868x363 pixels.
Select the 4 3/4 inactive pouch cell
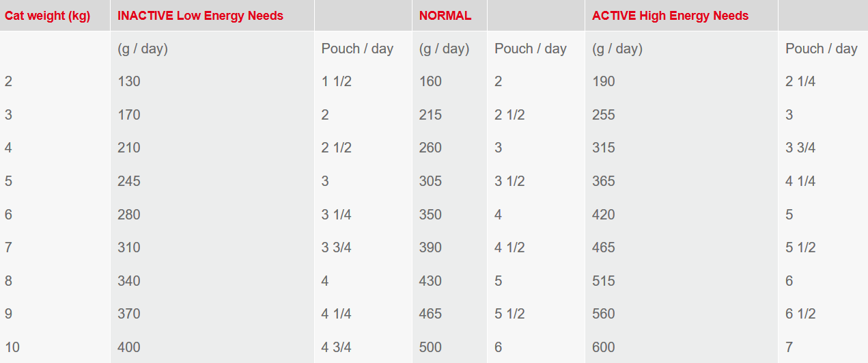click(337, 347)
